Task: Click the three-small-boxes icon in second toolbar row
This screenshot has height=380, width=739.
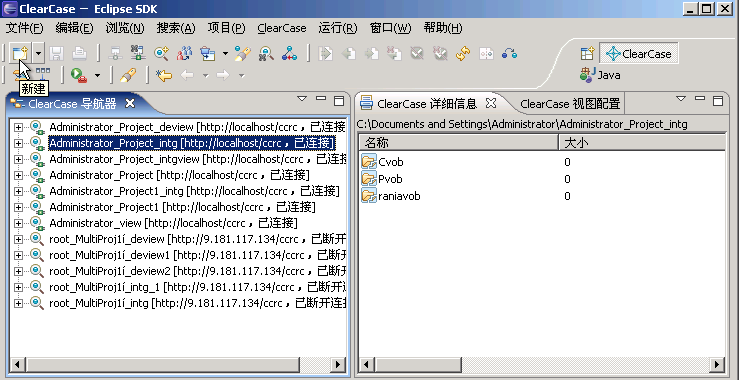Action: (x=43, y=74)
